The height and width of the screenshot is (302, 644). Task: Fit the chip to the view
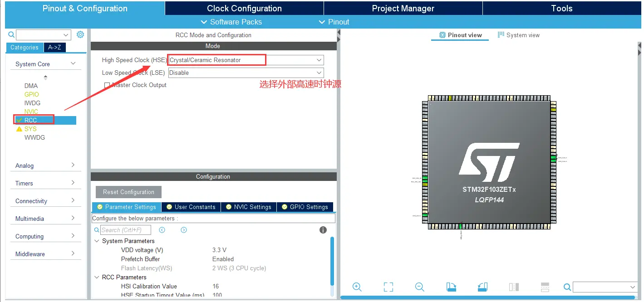pyautogui.click(x=388, y=287)
